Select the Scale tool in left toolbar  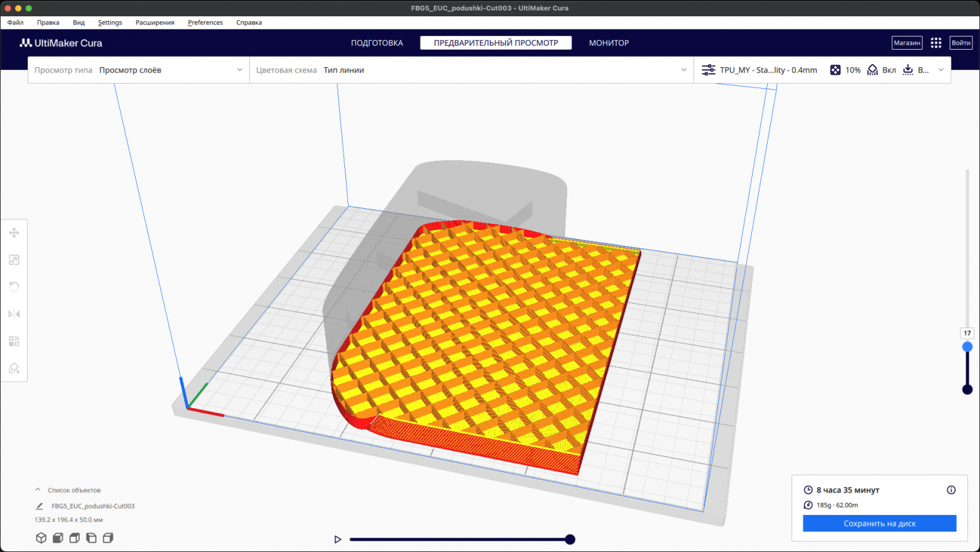point(14,260)
